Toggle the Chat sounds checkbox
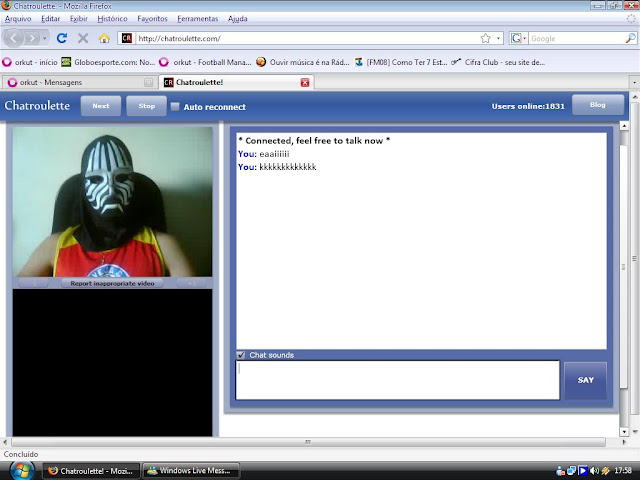 point(241,355)
